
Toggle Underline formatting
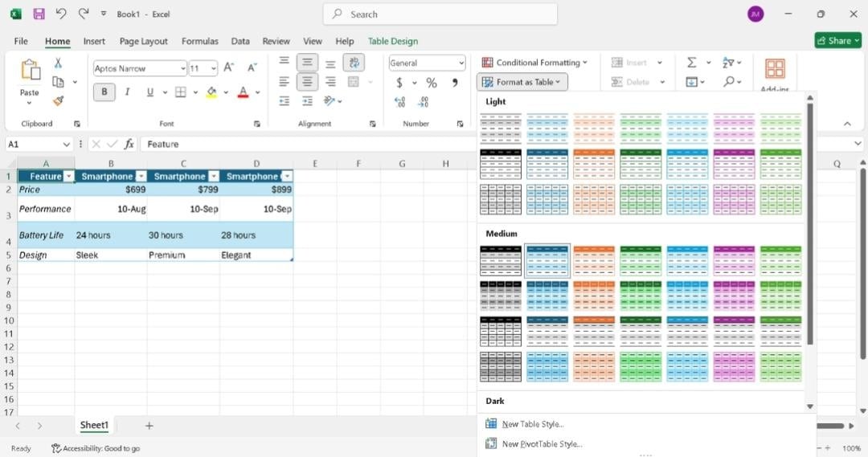pyautogui.click(x=150, y=92)
